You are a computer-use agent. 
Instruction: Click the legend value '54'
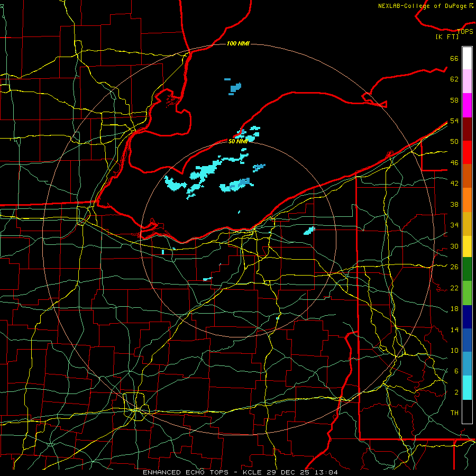pyautogui.click(x=454, y=121)
